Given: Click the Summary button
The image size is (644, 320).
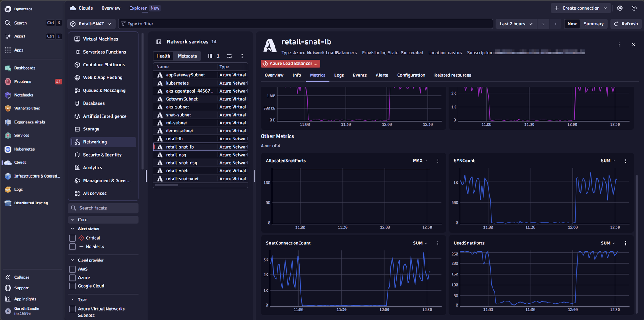Looking at the screenshot, I should (594, 24).
